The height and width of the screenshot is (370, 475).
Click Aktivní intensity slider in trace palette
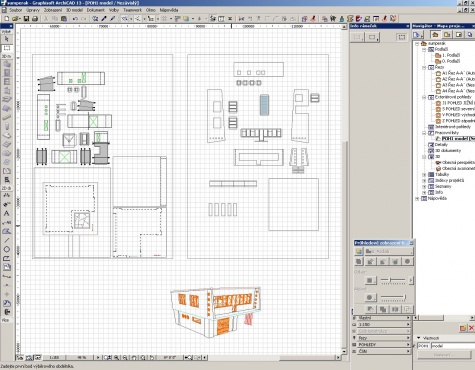[x=393, y=297]
